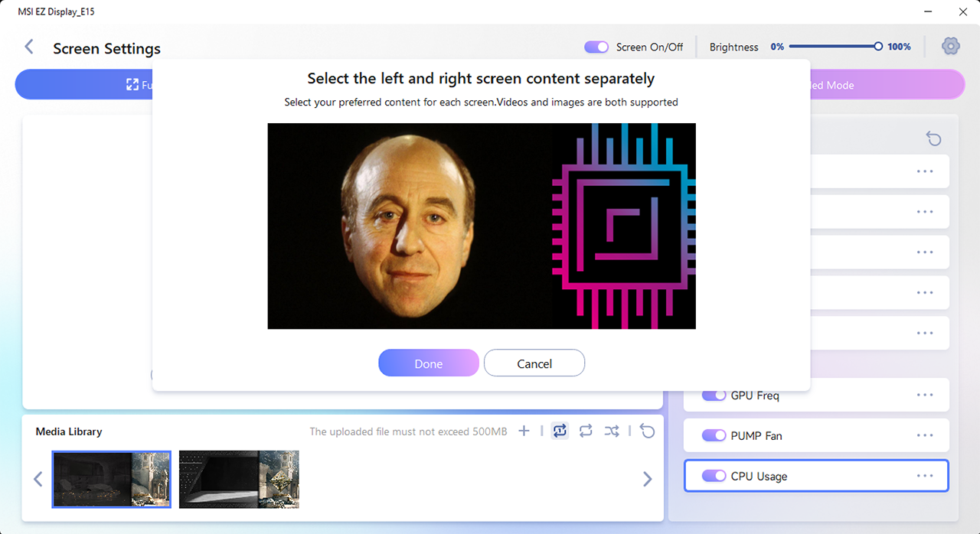The height and width of the screenshot is (534, 980).
Task: Choose the second Media Library thumbnail
Action: click(239, 479)
